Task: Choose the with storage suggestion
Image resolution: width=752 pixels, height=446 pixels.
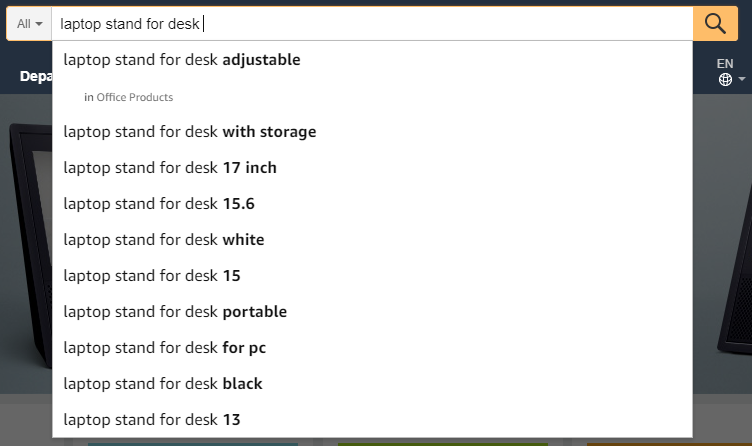Action: [x=189, y=131]
